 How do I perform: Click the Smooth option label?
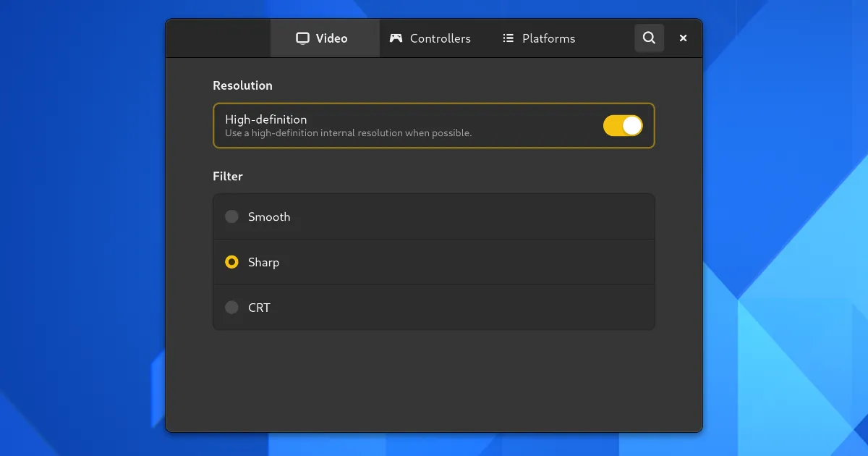269,216
